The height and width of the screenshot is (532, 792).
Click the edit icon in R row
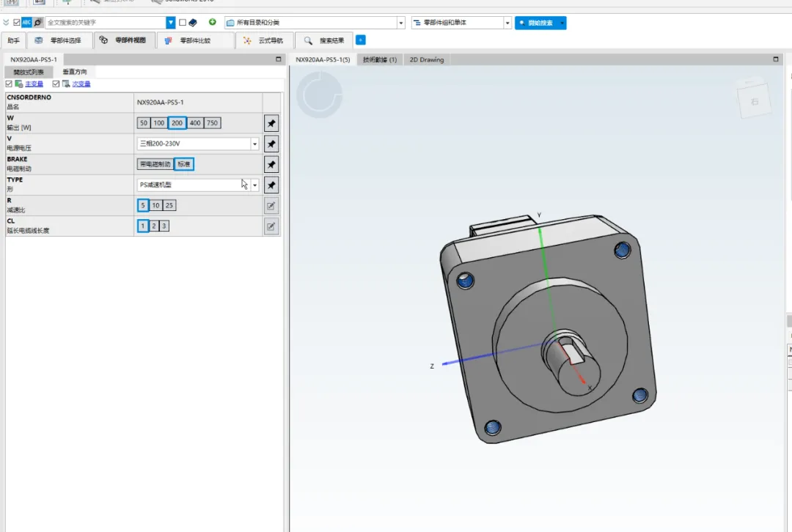(271, 205)
